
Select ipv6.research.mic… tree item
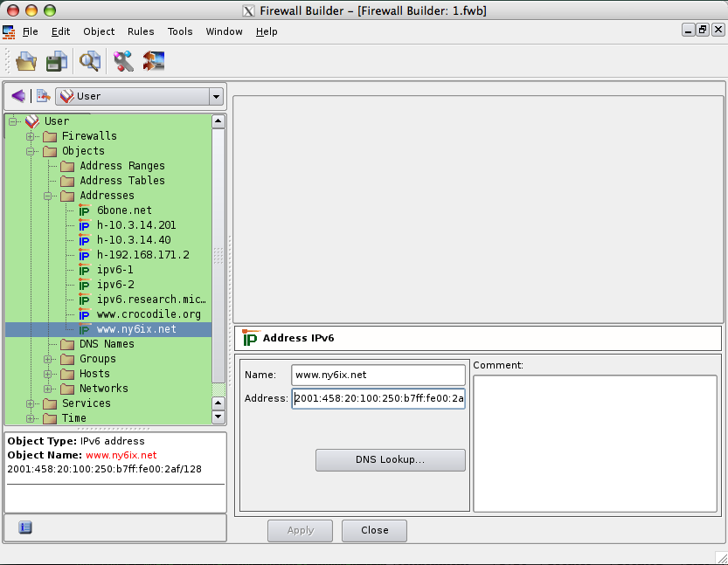151,300
